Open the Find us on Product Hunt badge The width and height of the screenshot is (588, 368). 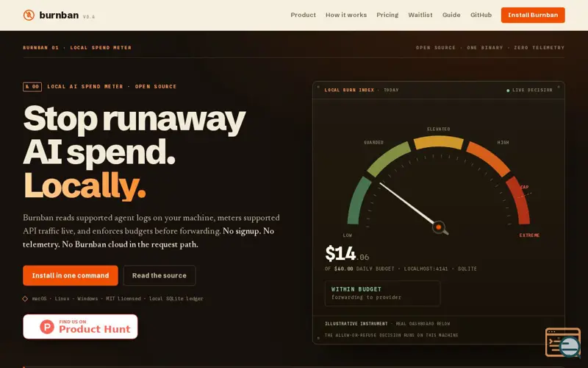[80, 326]
